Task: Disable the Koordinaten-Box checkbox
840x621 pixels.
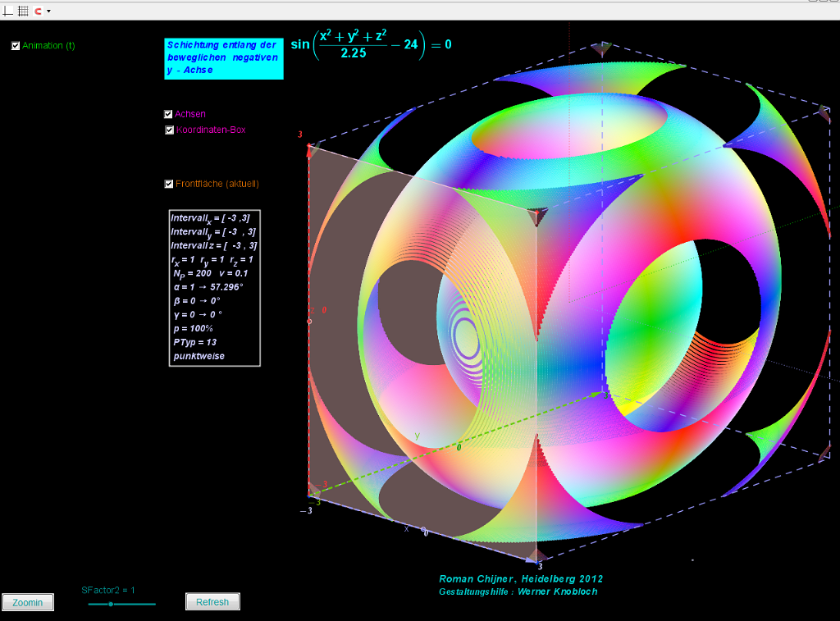Action: tap(169, 130)
